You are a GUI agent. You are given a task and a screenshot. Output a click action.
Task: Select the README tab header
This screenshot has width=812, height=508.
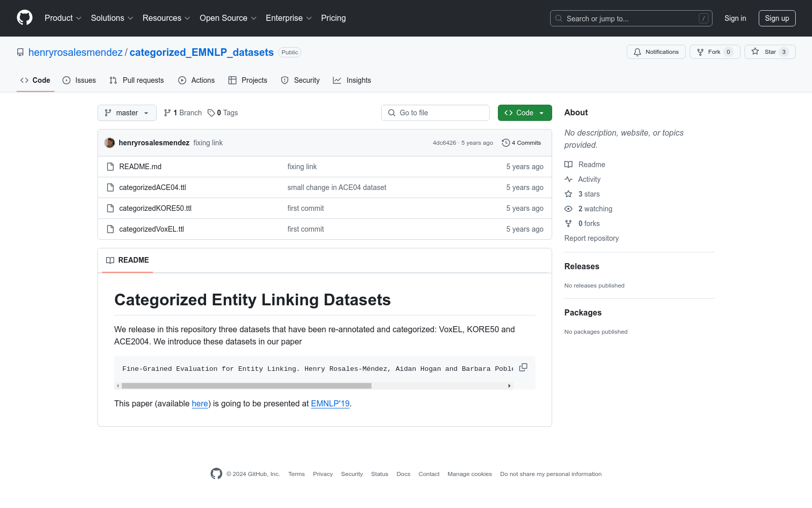[127, 260]
